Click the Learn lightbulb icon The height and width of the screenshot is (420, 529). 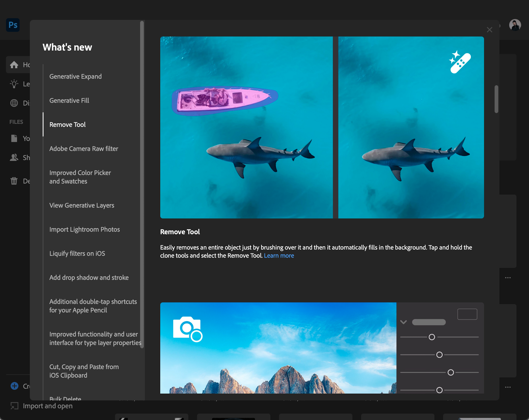pyautogui.click(x=14, y=84)
